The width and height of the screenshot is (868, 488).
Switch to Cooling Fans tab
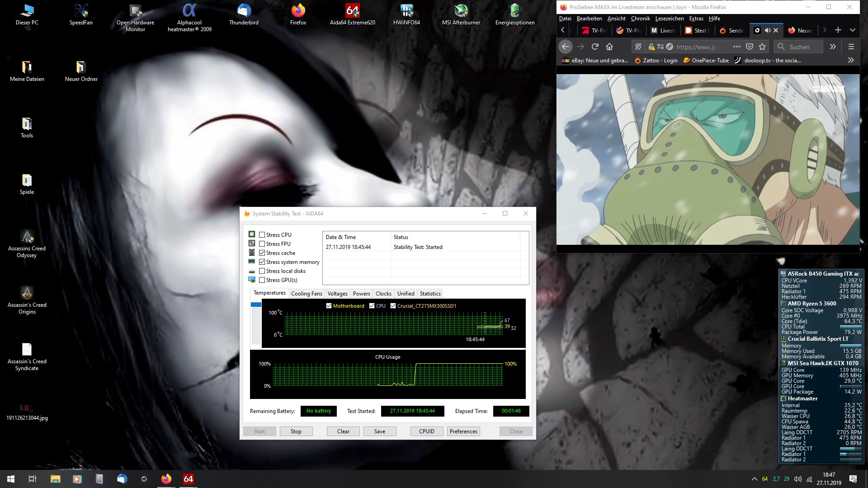tap(307, 293)
